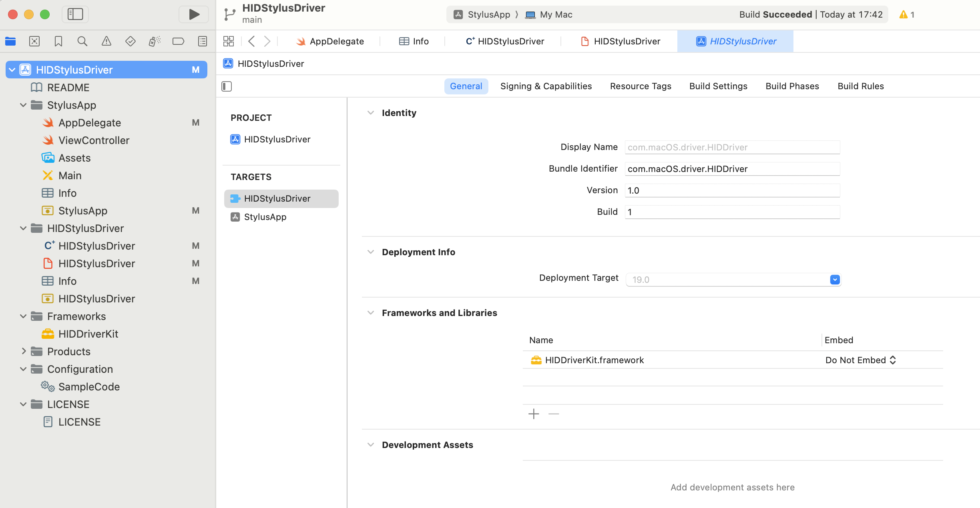Collapse the HIDStylusDriver project root
980x508 pixels.
(x=12, y=70)
